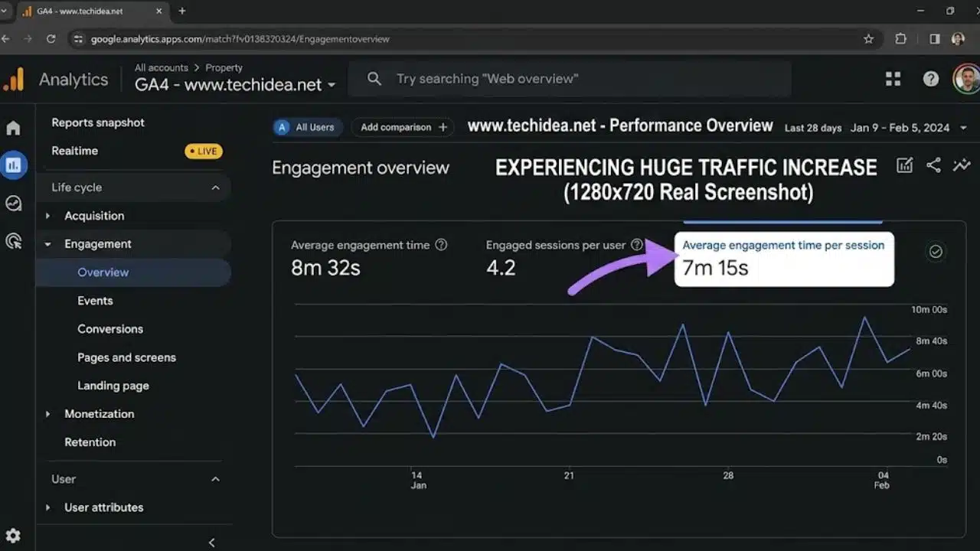Click the Analytics search field
Image resolution: width=980 pixels, height=551 pixels.
(x=570, y=79)
